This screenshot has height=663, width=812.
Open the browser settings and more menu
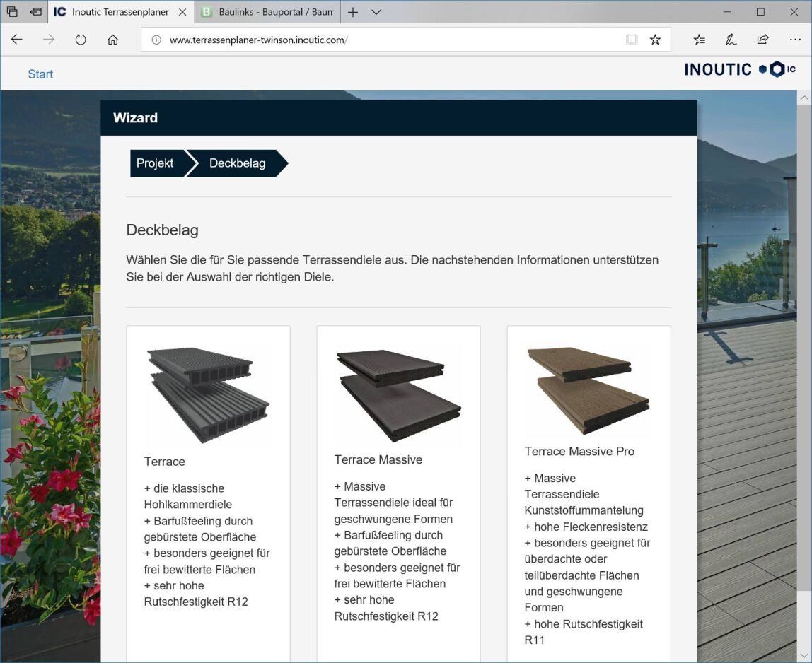795,40
